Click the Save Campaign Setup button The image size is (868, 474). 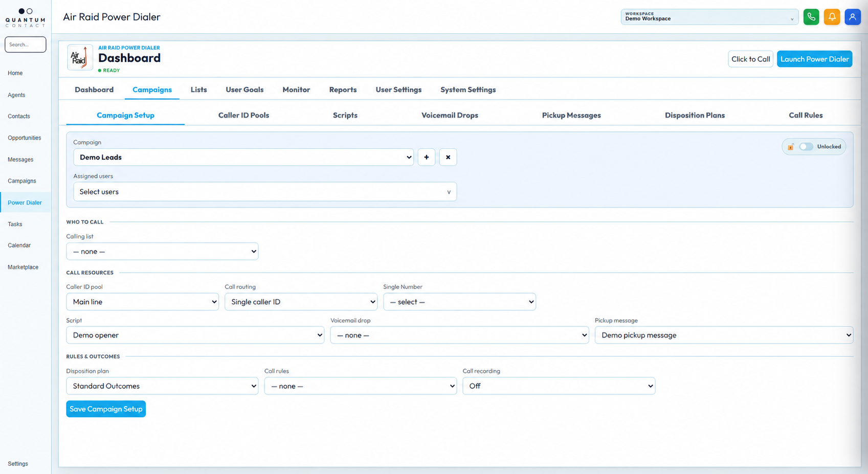tap(106, 409)
